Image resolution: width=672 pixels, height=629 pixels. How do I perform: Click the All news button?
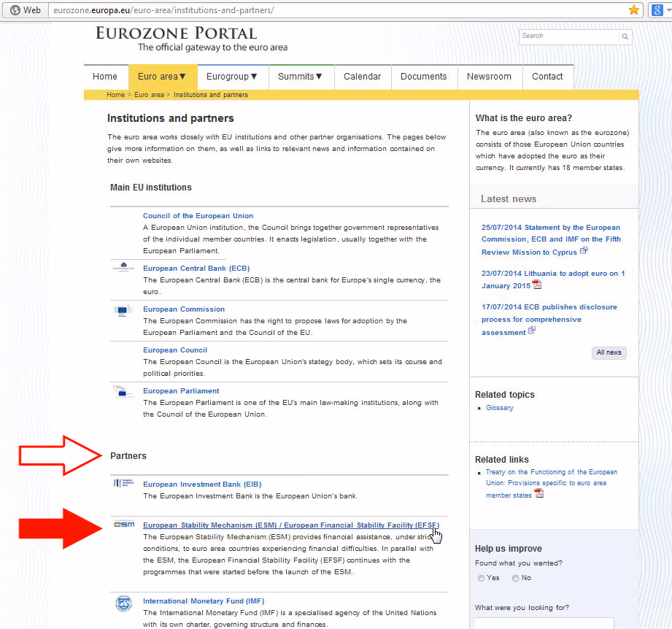click(609, 352)
